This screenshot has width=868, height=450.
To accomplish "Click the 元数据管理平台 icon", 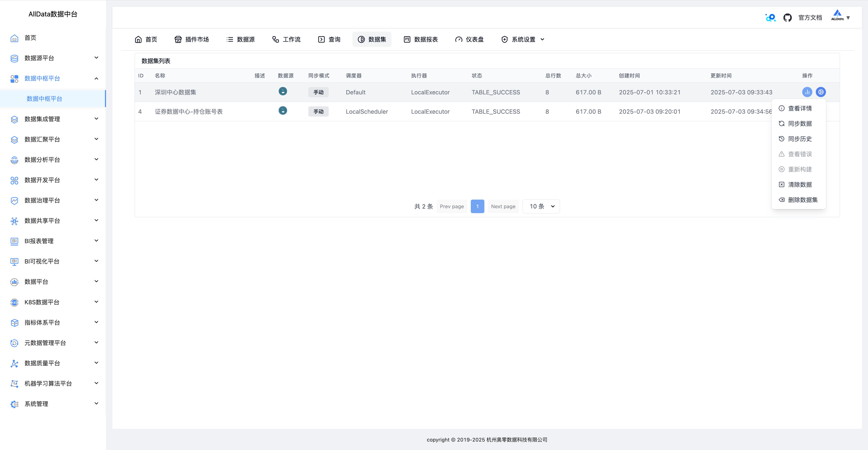I will pyautogui.click(x=14, y=343).
